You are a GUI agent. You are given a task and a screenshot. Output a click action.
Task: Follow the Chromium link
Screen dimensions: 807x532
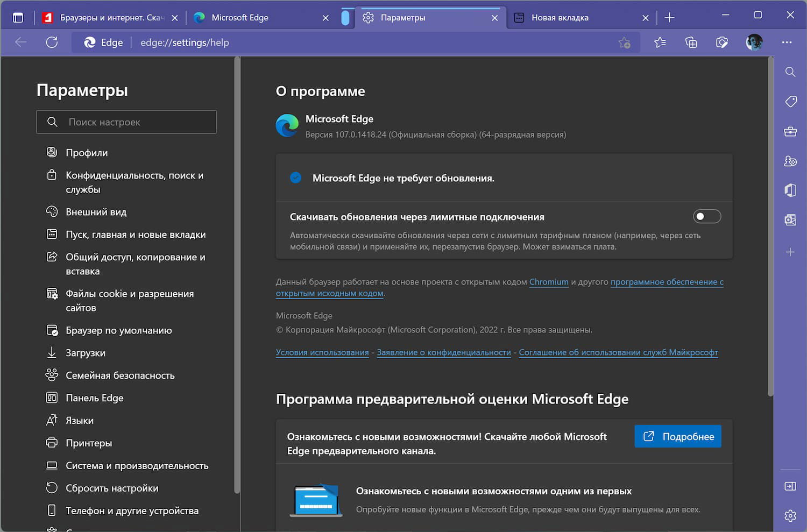pyautogui.click(x=549, y=282)
